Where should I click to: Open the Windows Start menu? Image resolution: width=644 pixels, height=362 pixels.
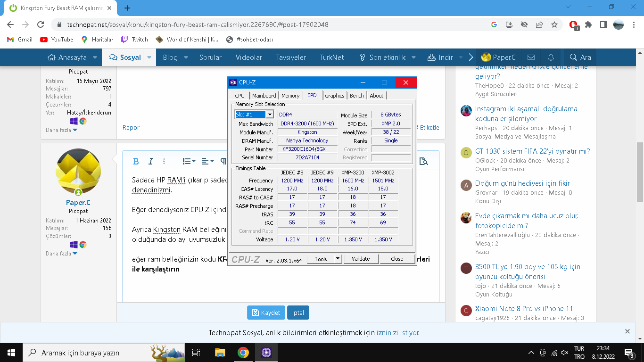[x=11, y=352]
